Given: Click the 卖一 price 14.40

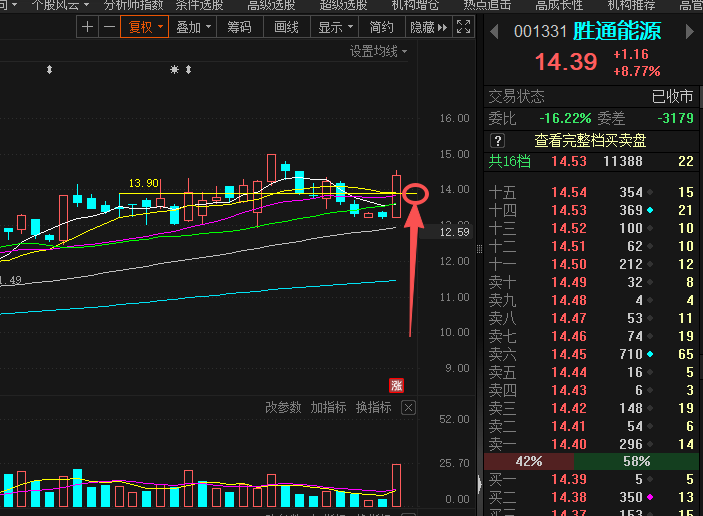Looking at the screenshot, I should (x=569, y=444).
